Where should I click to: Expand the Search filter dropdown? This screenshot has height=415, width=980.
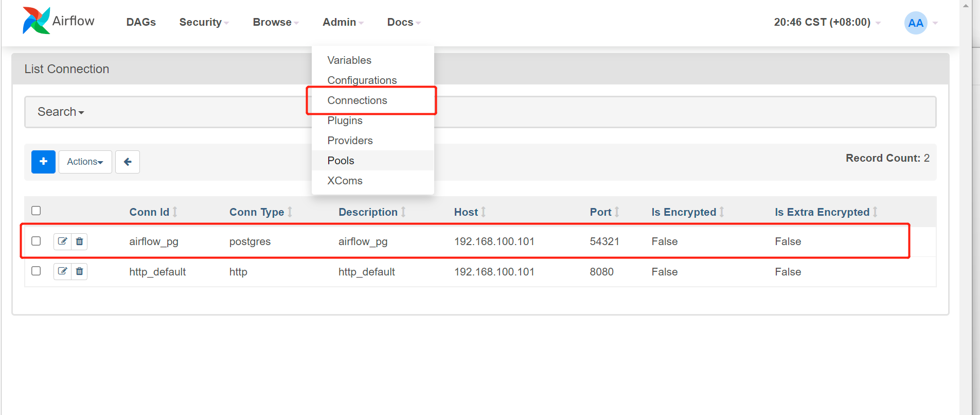tap(61, 112)
